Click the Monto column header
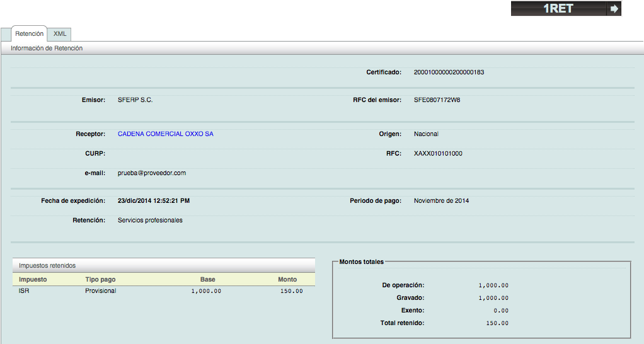The height and width of the screenshot is (344, 644). 287,279
